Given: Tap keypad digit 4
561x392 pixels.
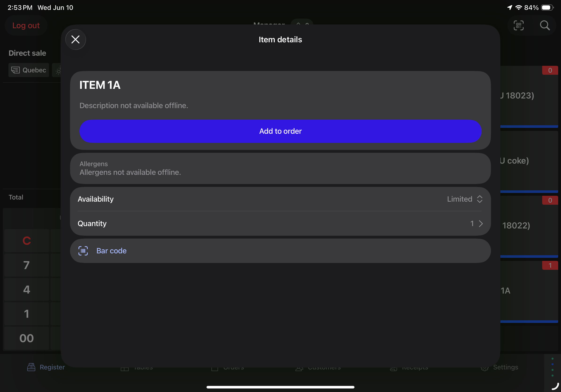Looking at the screenshot, I should 27,290.
